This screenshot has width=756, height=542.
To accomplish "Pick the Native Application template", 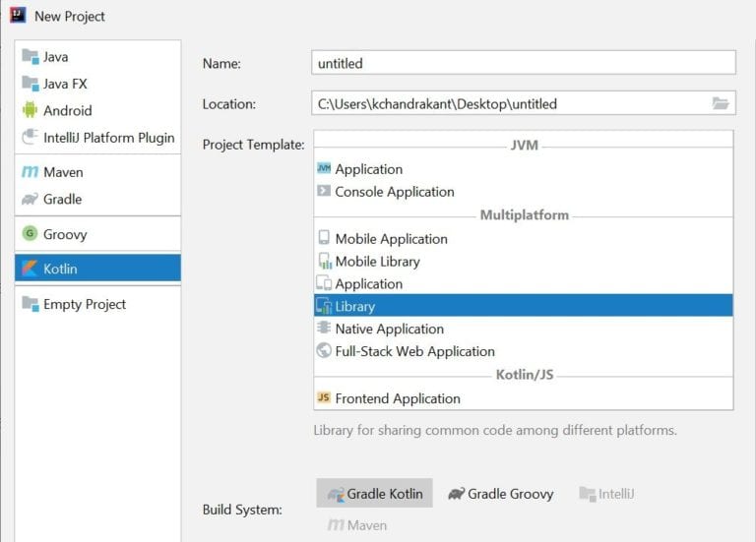I will tap(389, 329).
